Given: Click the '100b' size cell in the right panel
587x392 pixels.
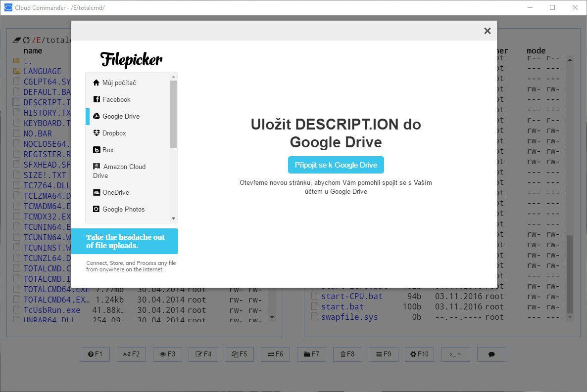Looking at the screenshot, I should [x=412, y=306].
